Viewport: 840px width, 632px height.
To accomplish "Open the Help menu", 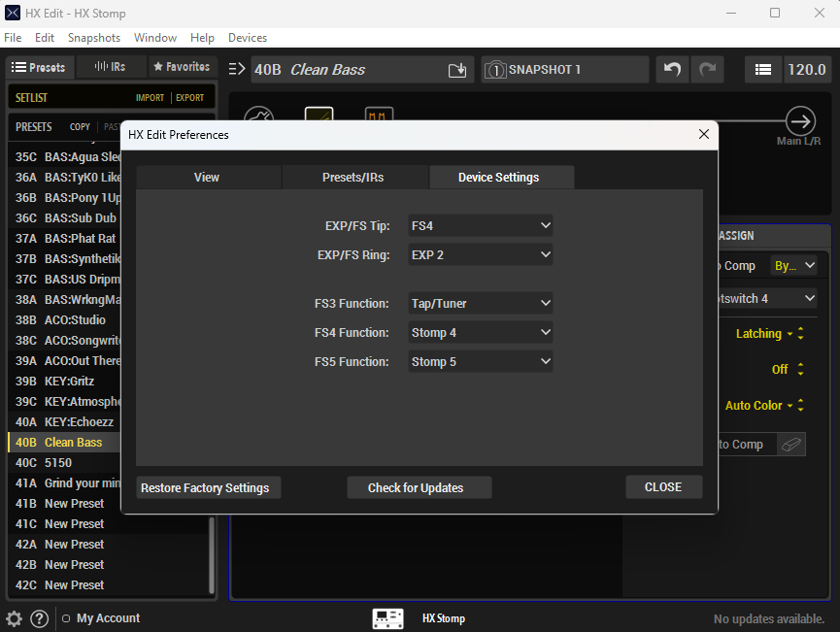I will (x=203, y=38).
